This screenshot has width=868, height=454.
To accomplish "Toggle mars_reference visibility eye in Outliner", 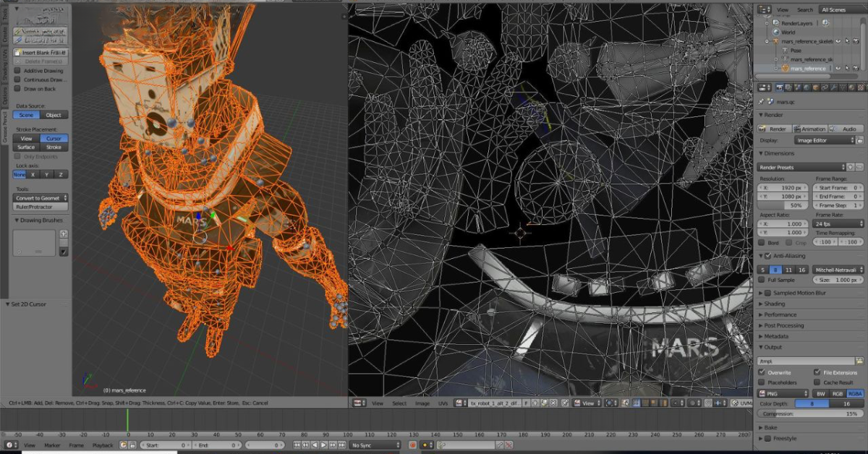I will pyautogui.click(x=838, y=68).
